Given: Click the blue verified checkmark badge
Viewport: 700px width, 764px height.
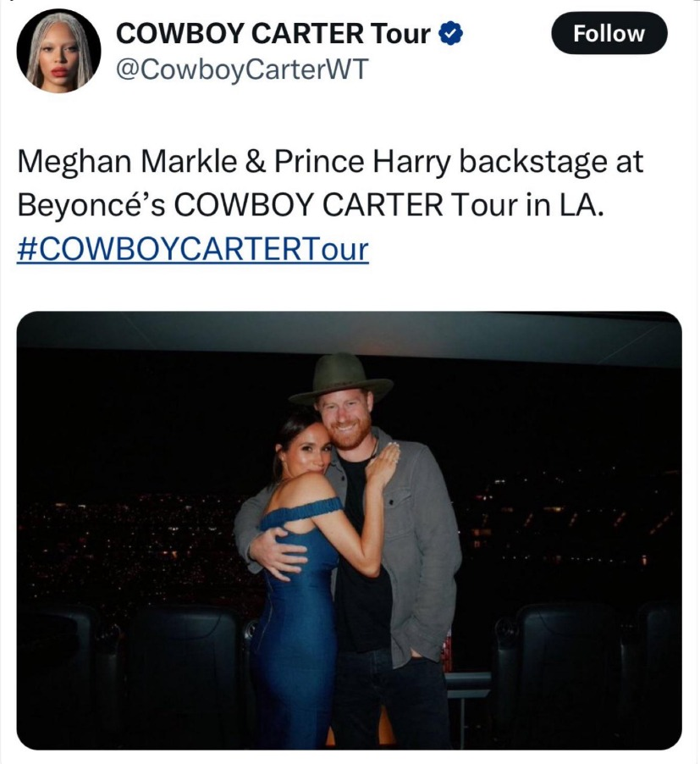Looking at the screenshot, I should tap(453, 34).
